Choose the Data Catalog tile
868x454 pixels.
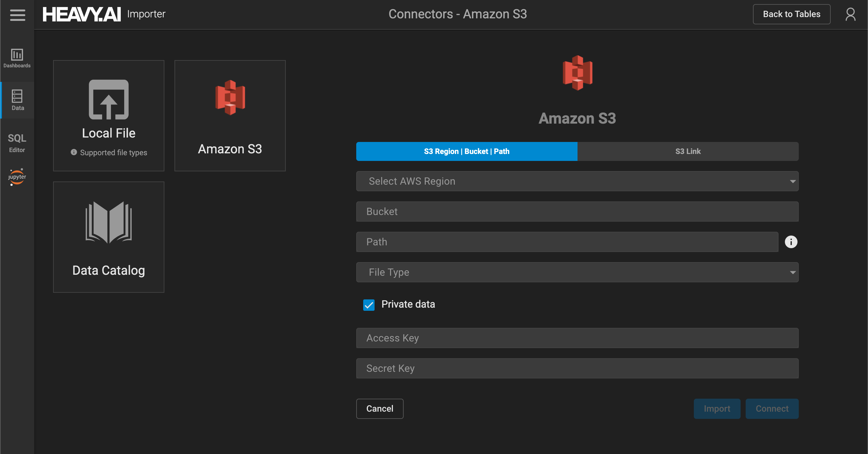[x=108, y=237]
